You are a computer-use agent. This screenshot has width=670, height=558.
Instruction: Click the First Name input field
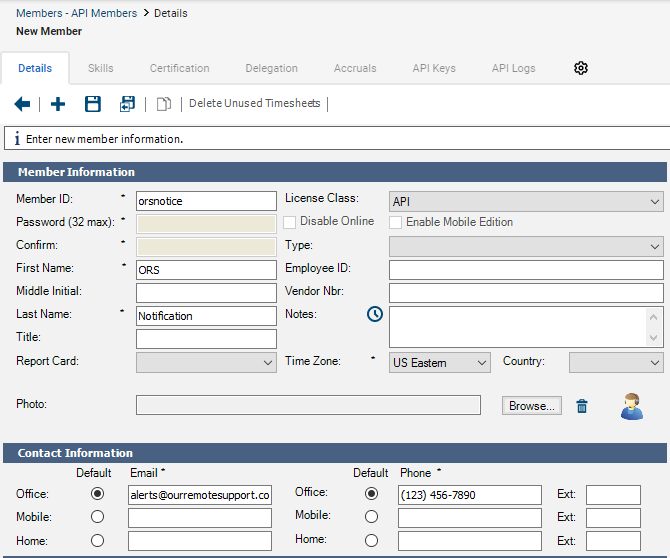tap(206, 270)
